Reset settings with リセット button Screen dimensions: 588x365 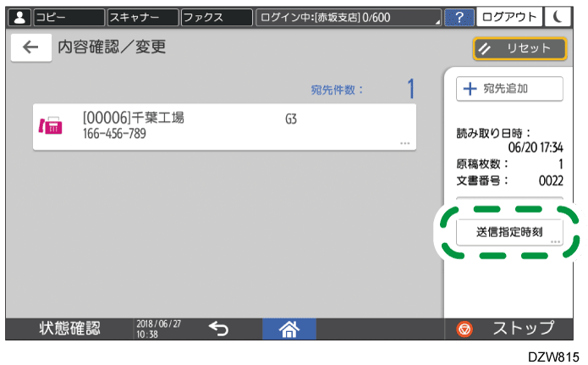(519, 48)
